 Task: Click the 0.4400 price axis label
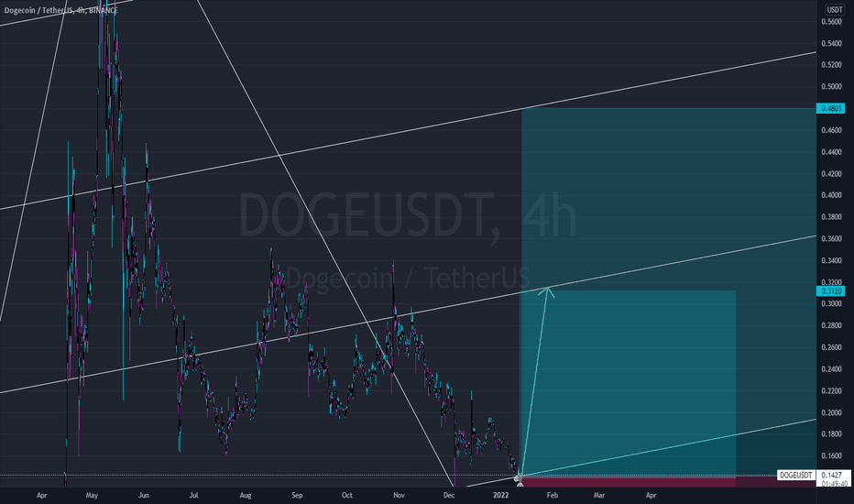tap(831, 152)
